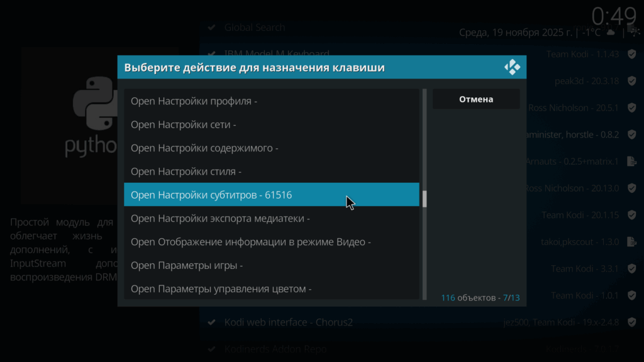The image size is (644, 362).
Task: Click the shield icon beside Team Kodi 3.3.1
Action: pos(631,269)
